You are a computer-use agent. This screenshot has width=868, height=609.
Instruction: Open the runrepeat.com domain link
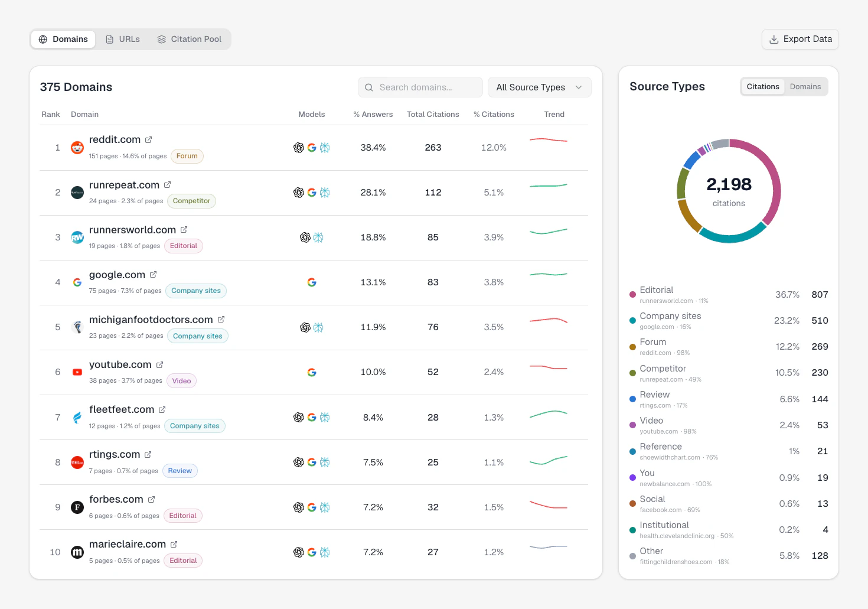(124, 185)
